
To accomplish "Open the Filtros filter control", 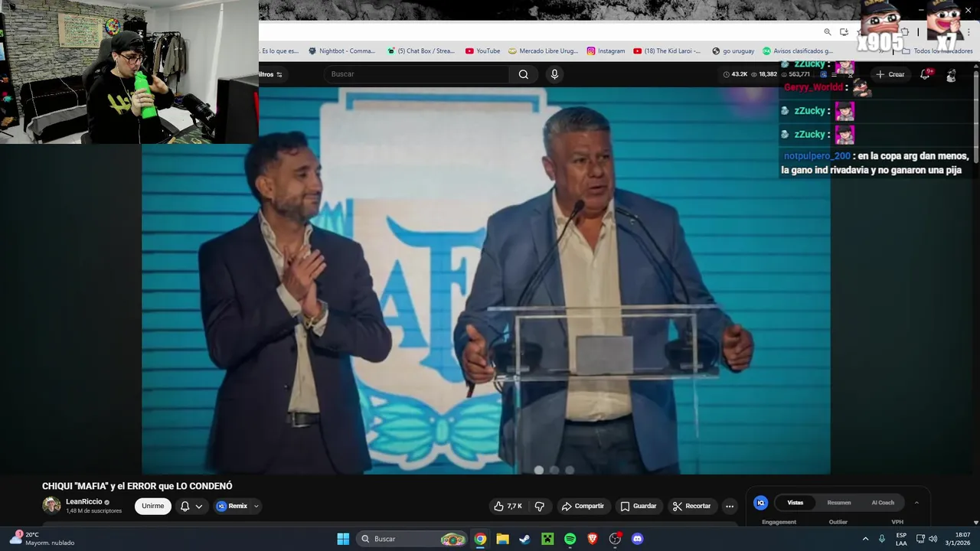I will pyautogui.click(x=270, y=74).
